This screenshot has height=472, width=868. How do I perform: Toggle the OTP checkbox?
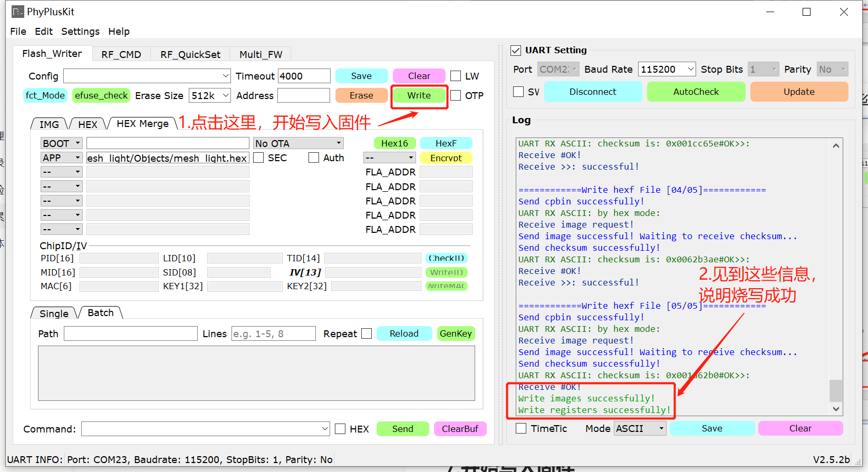[x=456, y=95]
